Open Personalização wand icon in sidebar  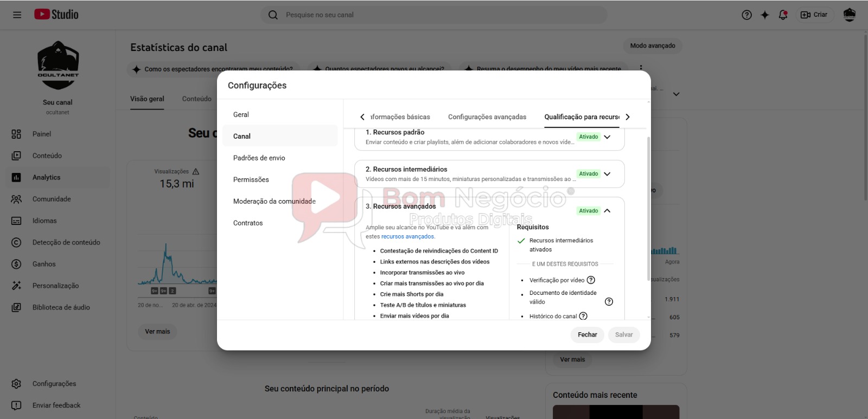point(16,286)
